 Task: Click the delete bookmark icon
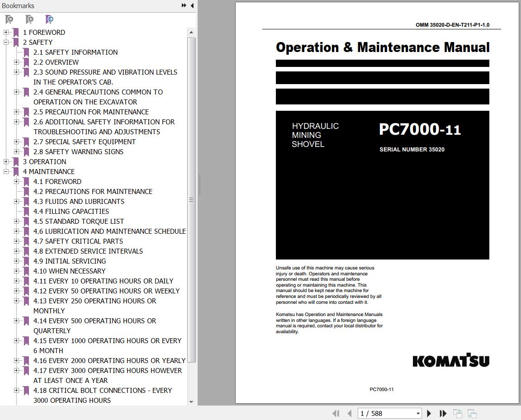point(9,19)
